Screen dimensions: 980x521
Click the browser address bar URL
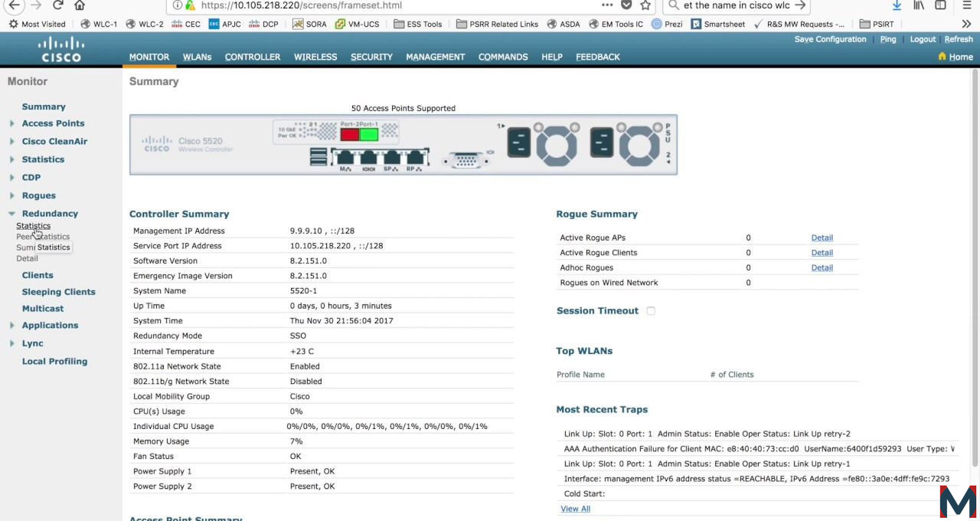coord(302,5)
